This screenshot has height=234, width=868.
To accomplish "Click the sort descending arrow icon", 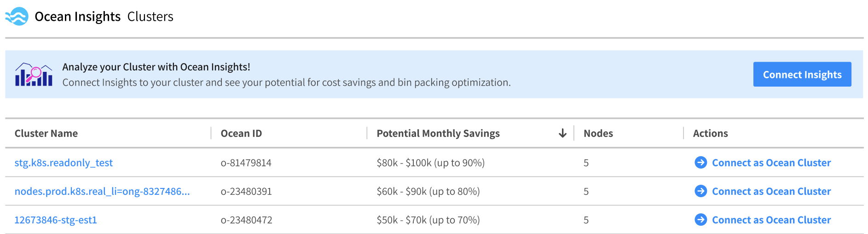I will [x=562, y=134].
